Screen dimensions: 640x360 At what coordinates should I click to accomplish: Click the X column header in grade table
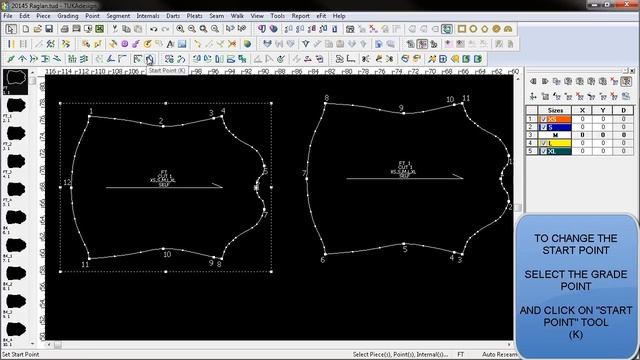click(582, 110)
